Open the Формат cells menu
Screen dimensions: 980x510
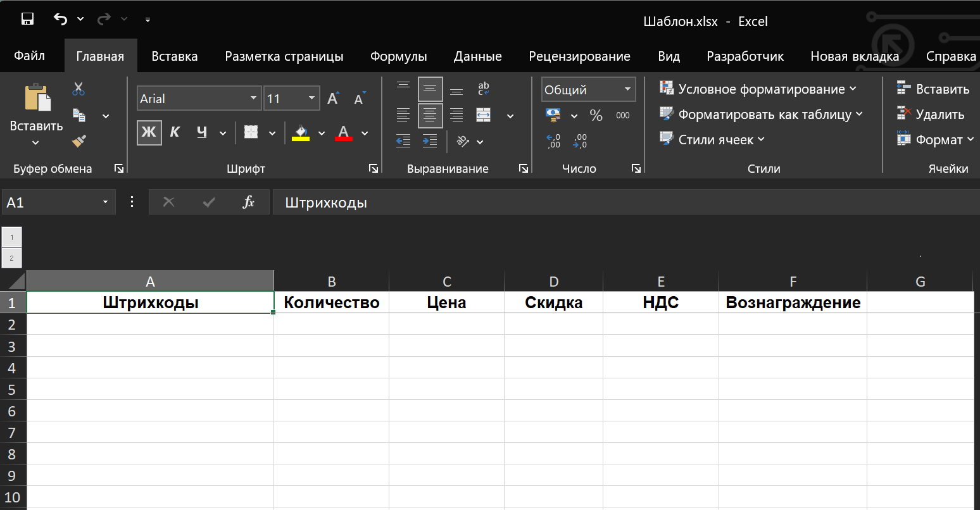click(x=936, y=139)
